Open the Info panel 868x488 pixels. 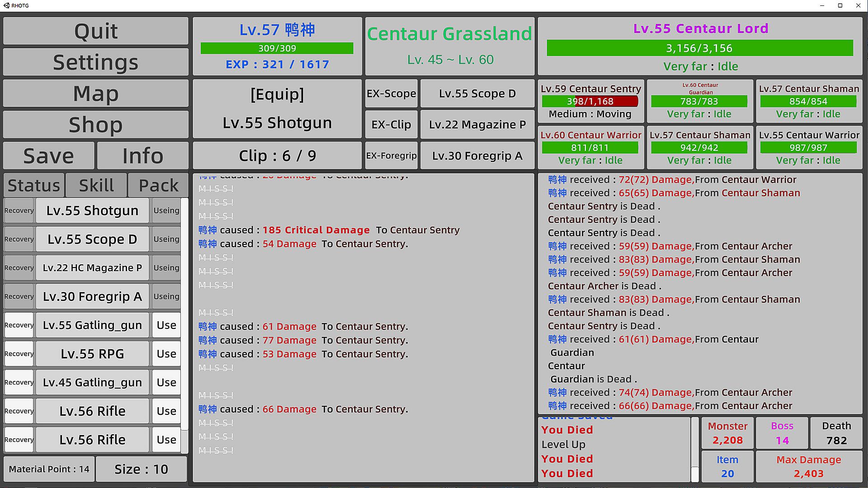142,156
